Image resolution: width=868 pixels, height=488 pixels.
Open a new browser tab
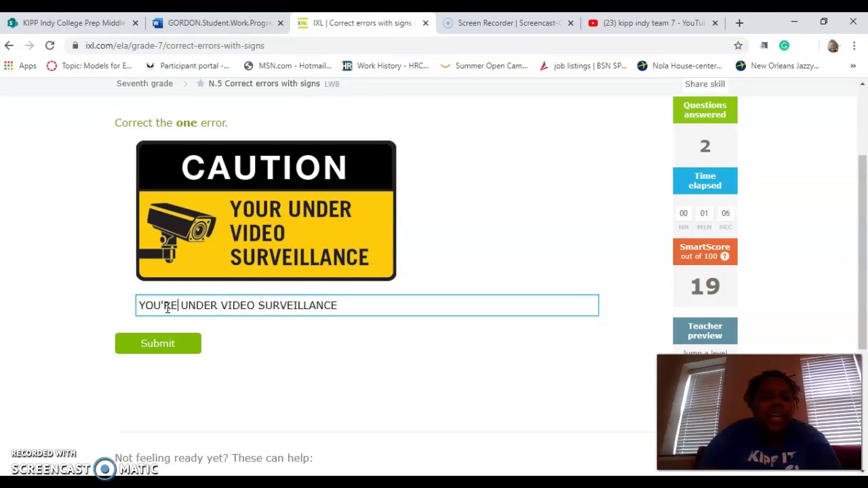pos(739,23)
